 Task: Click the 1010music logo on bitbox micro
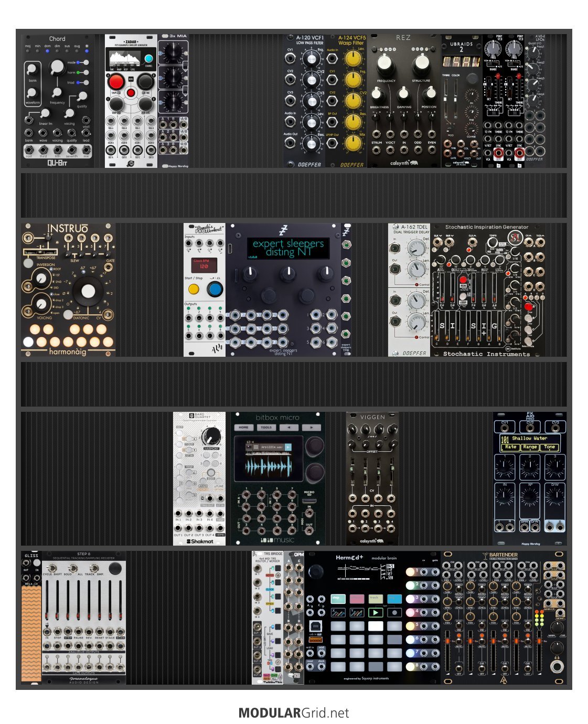click(277, 540)
